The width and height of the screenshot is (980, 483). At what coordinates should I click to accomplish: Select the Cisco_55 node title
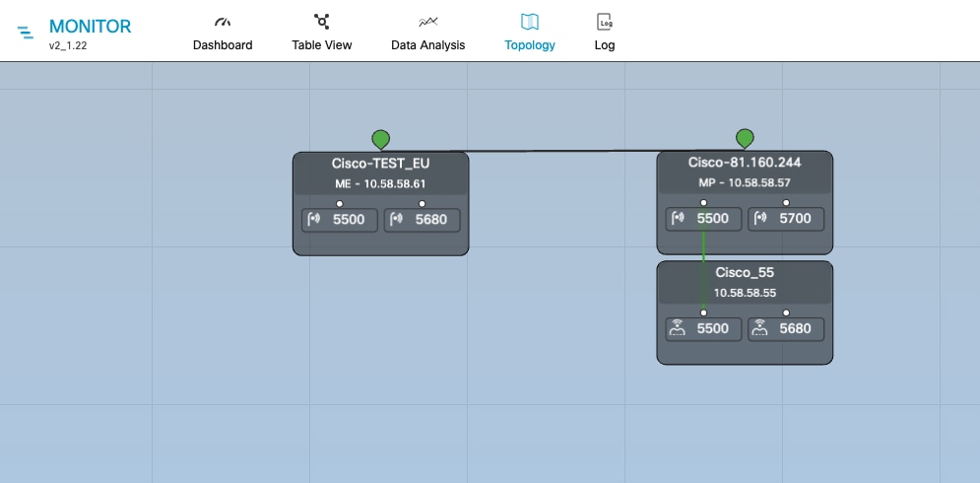[745, 273]
